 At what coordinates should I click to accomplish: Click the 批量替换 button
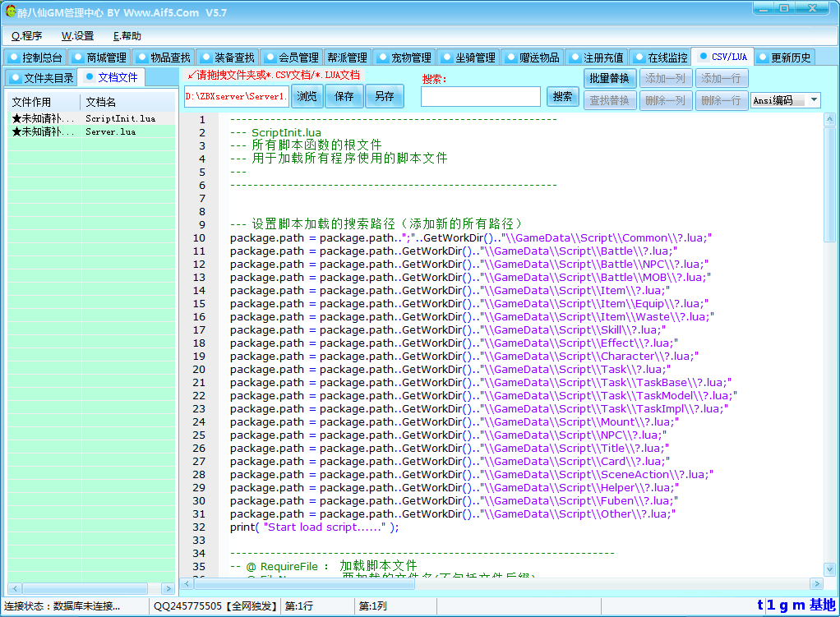click(x=609, y=79)
